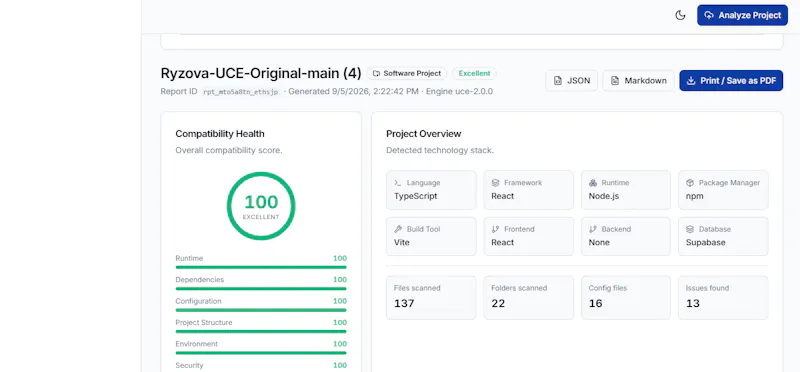Click the Supabase database value

(x=706, y=242)
